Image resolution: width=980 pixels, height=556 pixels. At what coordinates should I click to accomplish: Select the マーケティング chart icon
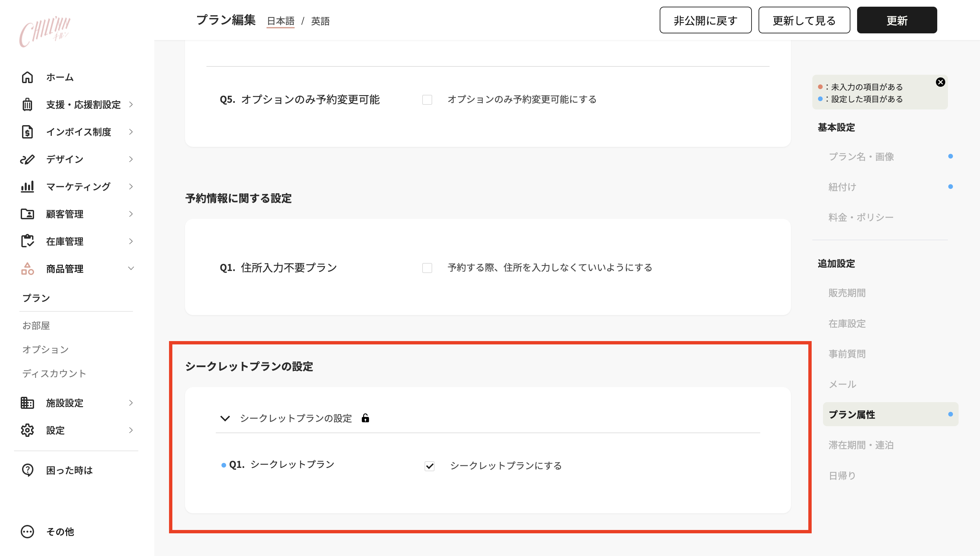[27, 187]
